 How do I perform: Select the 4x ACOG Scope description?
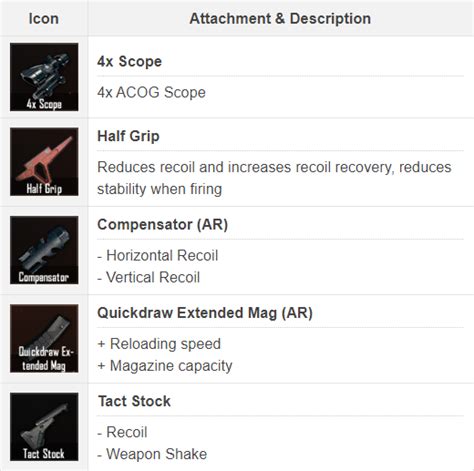pyautogui.click(x=151, y=92)
